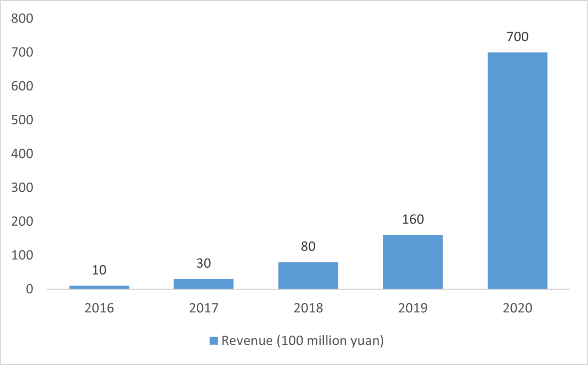Select the legend text Revenue (100 million yuan)
The image size is (588, 365).
click(303, 341)
